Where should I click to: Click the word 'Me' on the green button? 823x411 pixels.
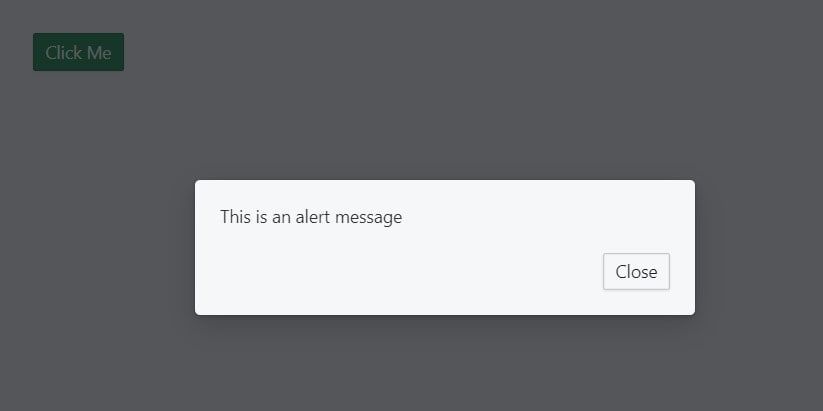(99, 52)
